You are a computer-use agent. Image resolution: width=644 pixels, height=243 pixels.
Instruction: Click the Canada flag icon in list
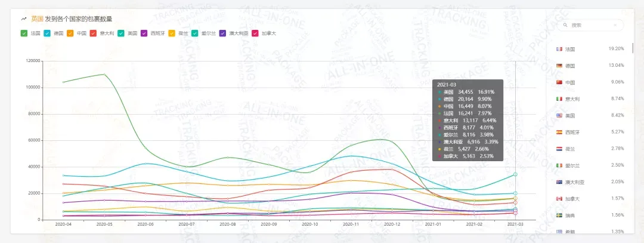click(559, 199)
